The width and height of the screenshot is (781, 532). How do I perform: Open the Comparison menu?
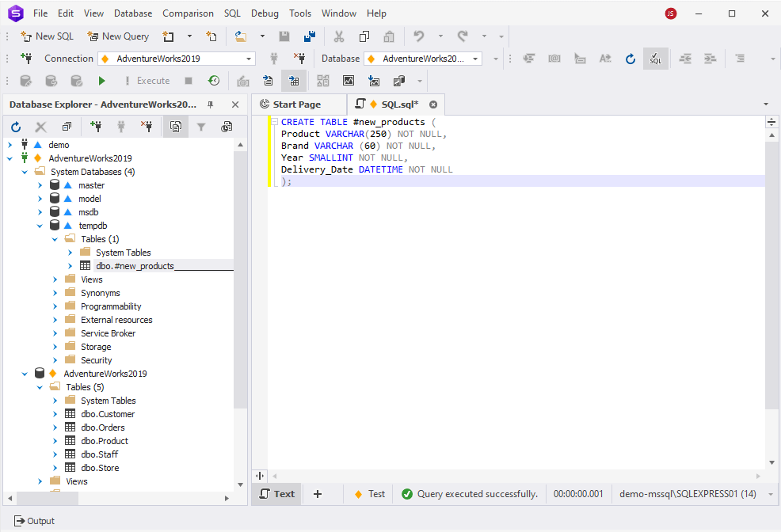tap(188, 13)
